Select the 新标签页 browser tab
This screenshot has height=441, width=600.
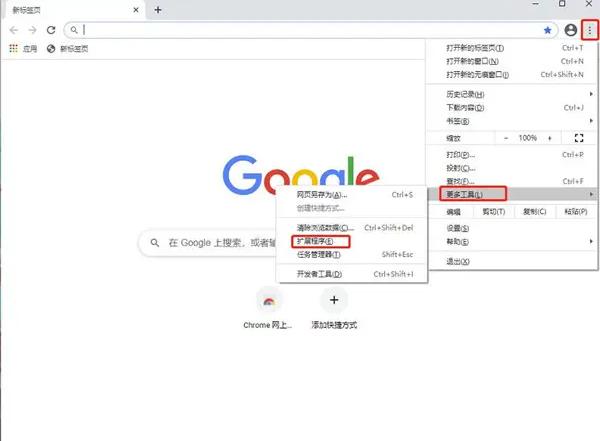pos(74,10)
